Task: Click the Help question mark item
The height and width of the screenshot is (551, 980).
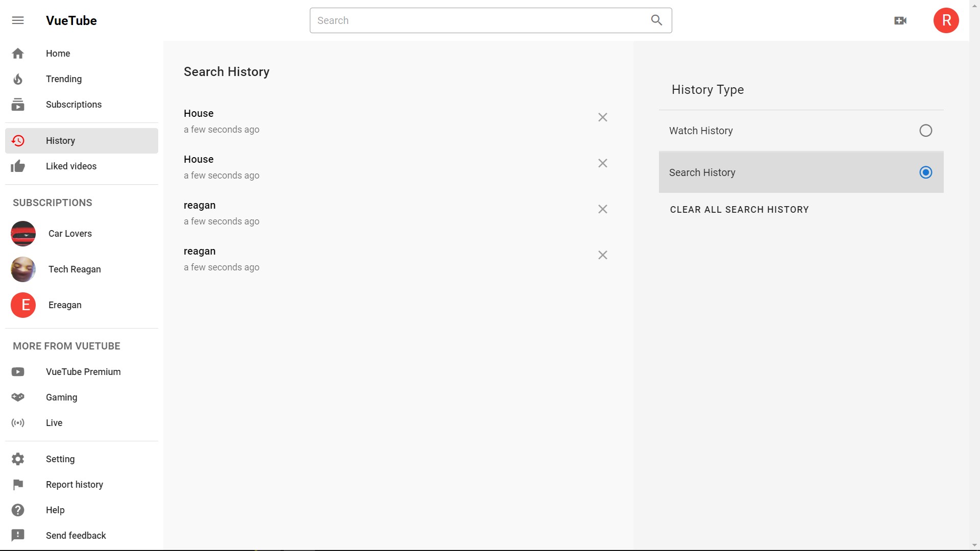Action: point(55,510)
